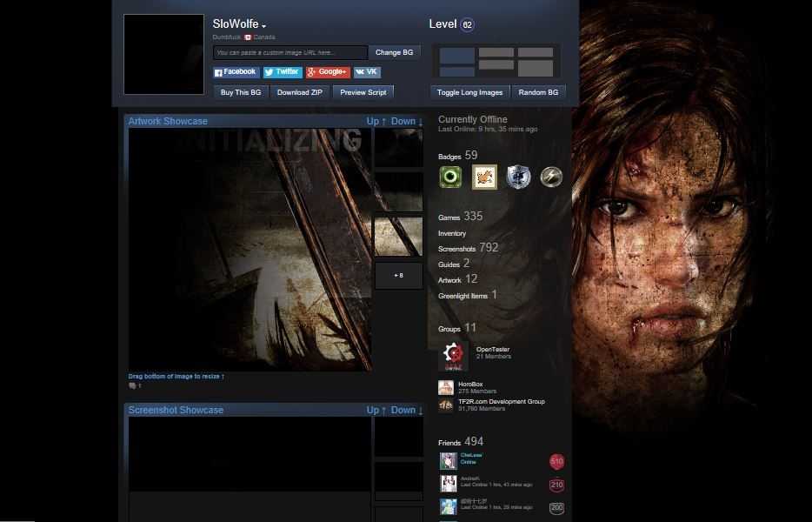This screenshot has height=522, width=812.
Task: Click the TF2R.com Development Group icon
Action: pos(446,405)
